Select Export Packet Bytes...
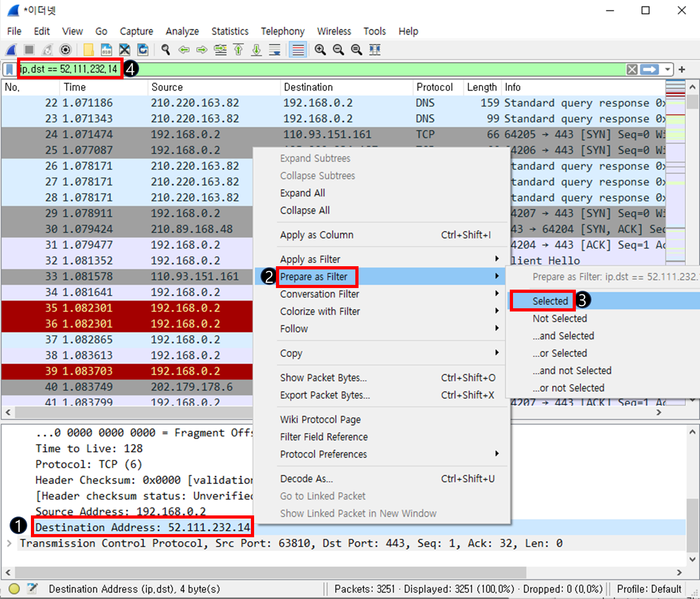The width and height of the screenshot is (700, 599). pos(382,395)
